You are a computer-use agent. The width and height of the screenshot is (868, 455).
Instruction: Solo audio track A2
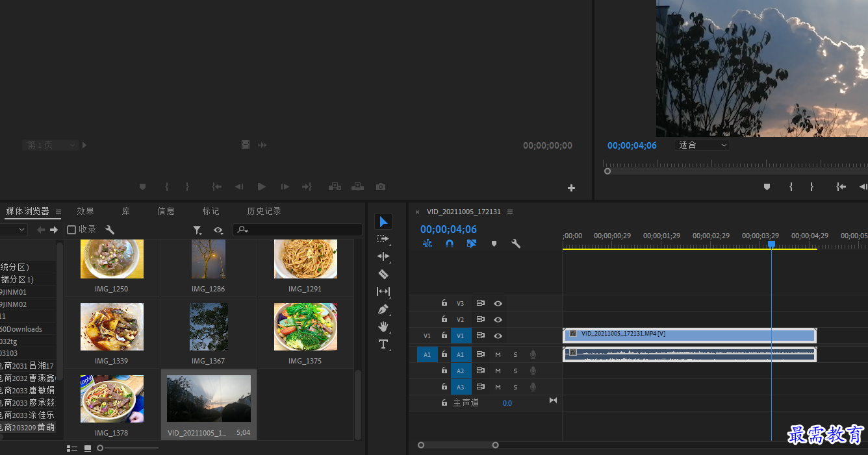pos(515,371)
